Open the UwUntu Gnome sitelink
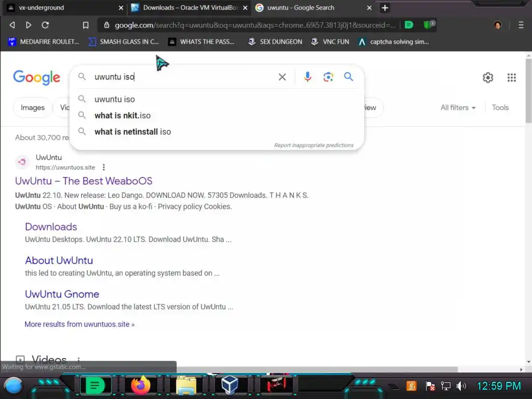This screenshot has height=399, width=532. click(x=62, y=294)
